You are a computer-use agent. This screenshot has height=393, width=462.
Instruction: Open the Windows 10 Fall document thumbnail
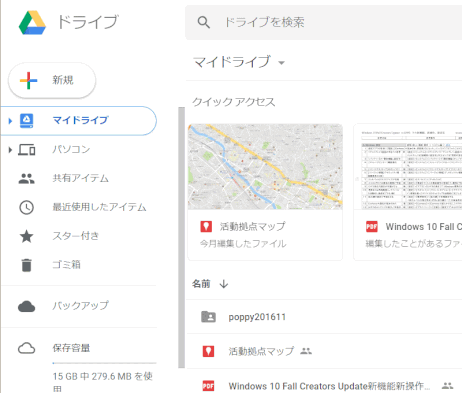(408, 167)
